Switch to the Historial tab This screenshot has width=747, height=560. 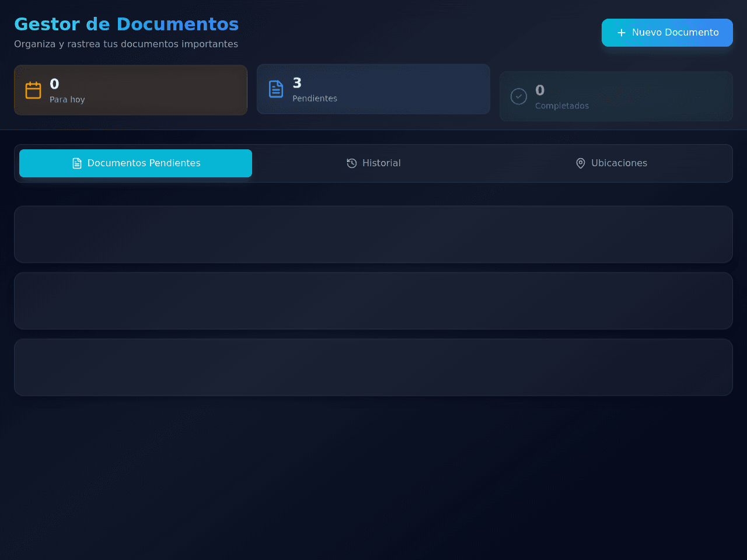coord(373,163)
